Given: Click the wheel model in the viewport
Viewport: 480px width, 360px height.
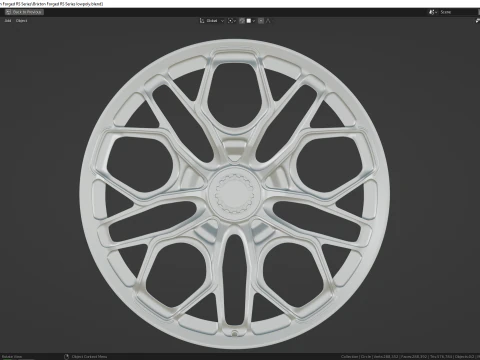Looking at the screenshot, I should [x=235, y=193].
